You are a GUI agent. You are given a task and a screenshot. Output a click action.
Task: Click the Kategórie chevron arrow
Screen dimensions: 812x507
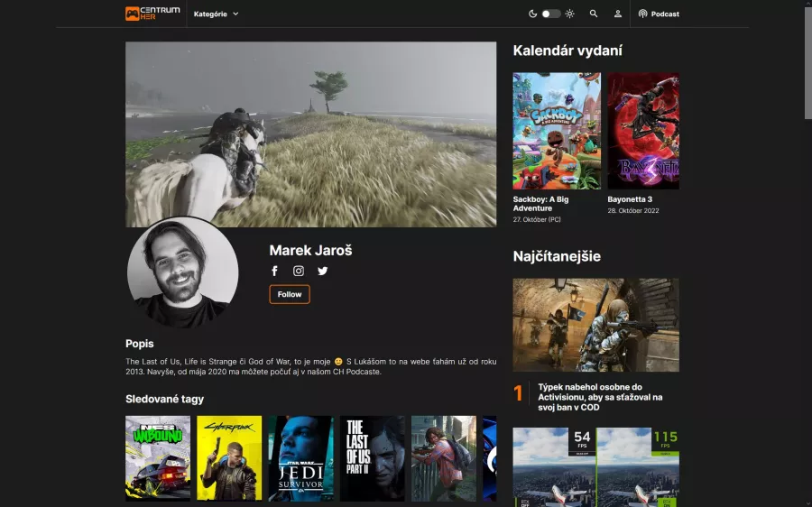coord(235,14)
